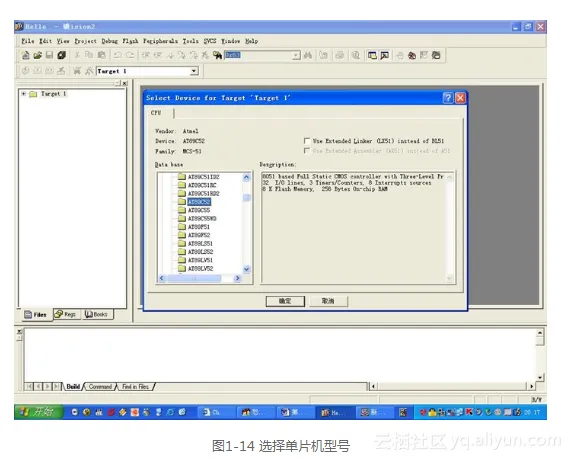Select AT89C51RC in the device list
The width and height of the screenshot is (572, 460).
(x=202, y=185)
